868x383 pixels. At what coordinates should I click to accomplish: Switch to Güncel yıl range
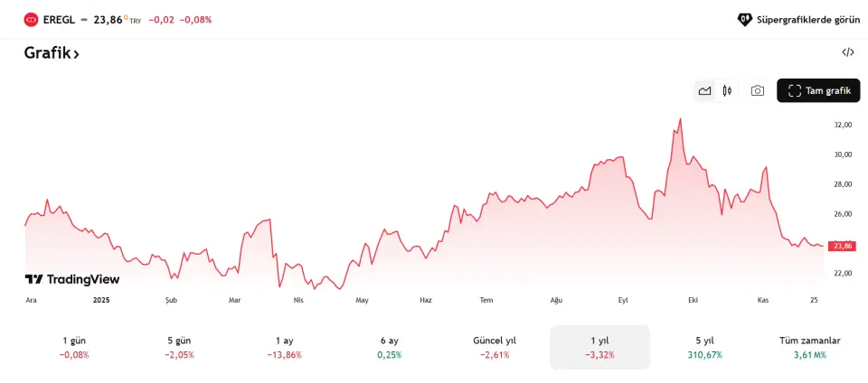coord(495,347)
